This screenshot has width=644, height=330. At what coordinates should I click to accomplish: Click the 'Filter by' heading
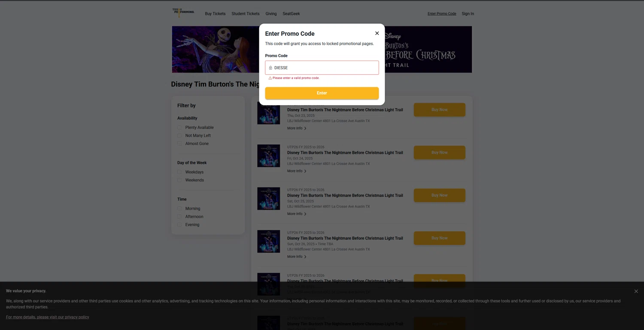(186, 106)
